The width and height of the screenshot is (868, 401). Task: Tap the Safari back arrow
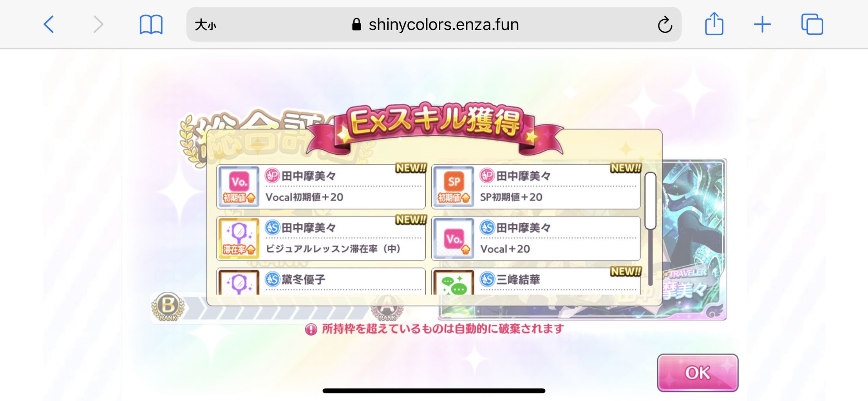(49, 24)
